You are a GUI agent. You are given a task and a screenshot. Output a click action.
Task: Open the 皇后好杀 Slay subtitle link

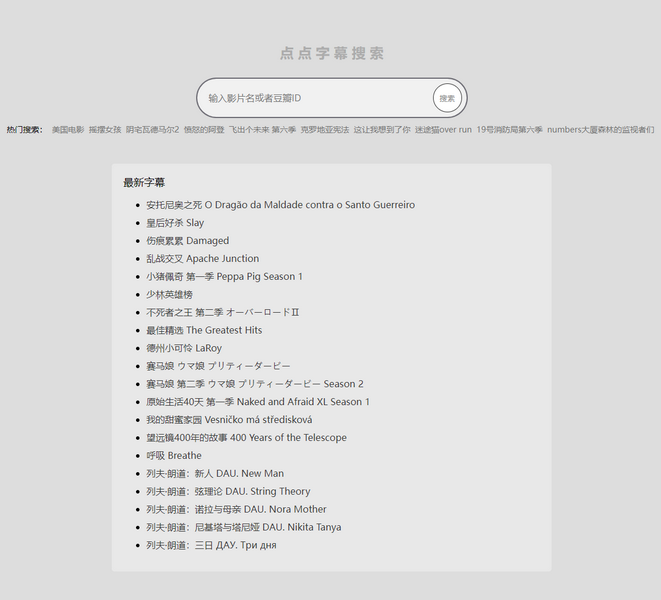click(x=175, y=223)
